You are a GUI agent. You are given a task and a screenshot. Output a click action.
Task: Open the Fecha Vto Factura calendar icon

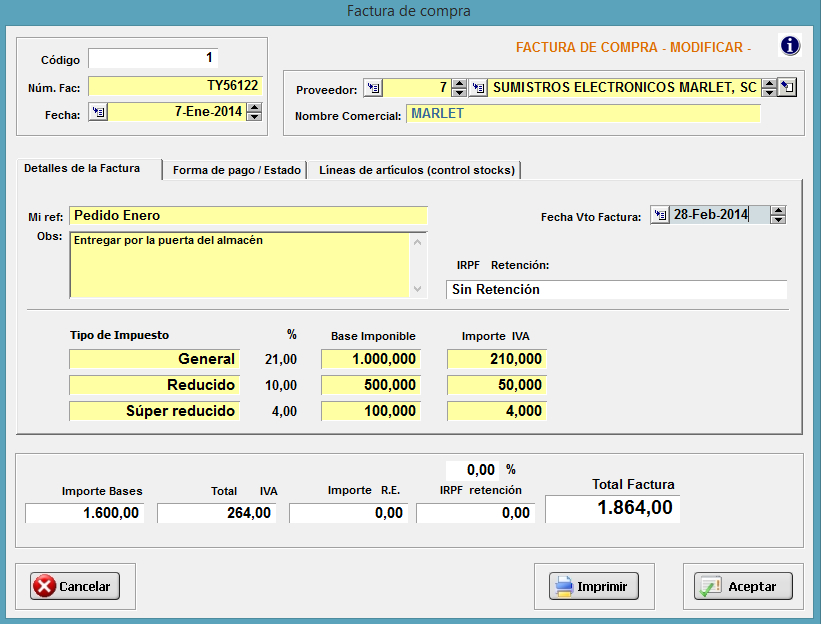(x=659, y=215)
